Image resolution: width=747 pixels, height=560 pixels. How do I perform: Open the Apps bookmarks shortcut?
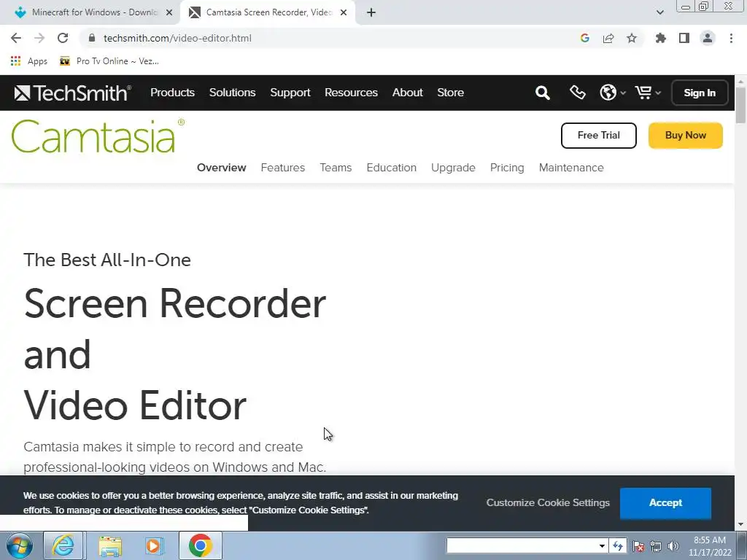(29, 61)
